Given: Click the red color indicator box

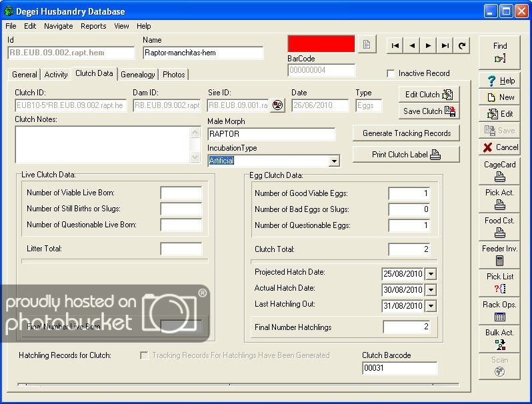Looking at the screenshot, I should pyautogui.click(x=321, y=44).
